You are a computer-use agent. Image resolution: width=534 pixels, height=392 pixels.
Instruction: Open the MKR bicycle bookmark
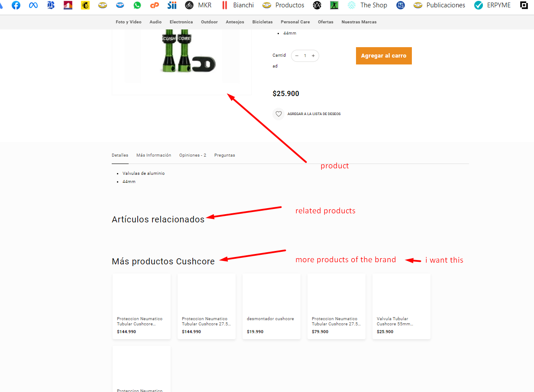[x=198, y=5]
